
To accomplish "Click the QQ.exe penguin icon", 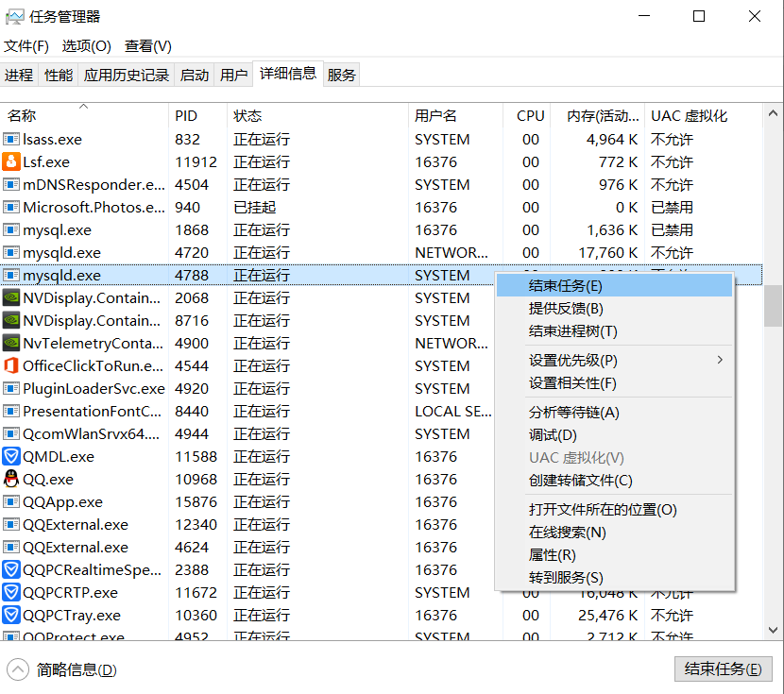I will [11, 479].
